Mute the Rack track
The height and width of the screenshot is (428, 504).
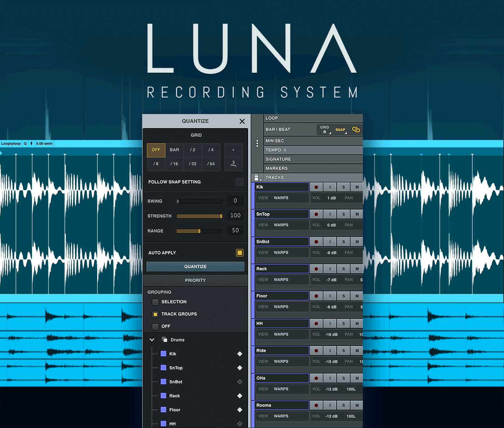pyautogui.click(x=357, y=269)
